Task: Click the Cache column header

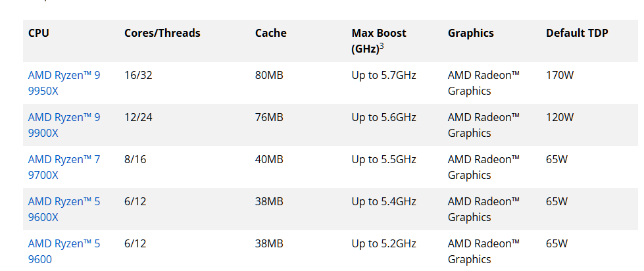Action: tap(270, 33)
